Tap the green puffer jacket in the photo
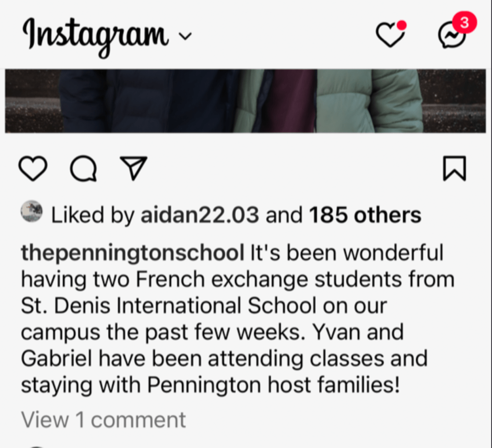The height and width of the screenshot is (448, 492). coord(370,101)
